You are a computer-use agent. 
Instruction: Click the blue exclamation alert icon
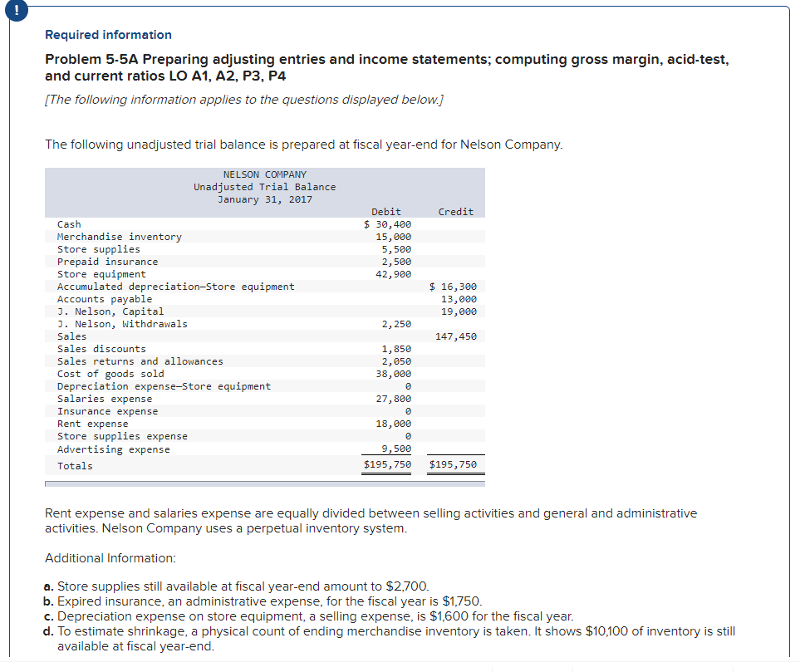coord(17,12)
